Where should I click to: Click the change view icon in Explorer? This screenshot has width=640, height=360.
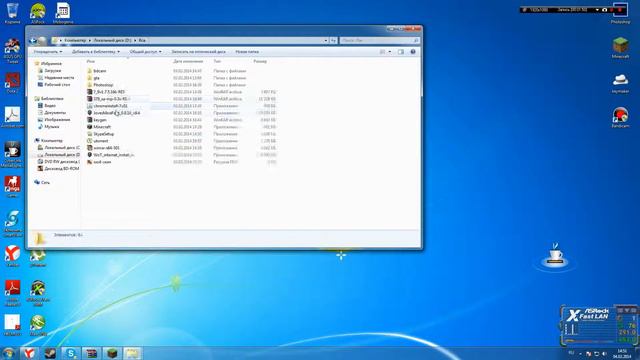point(382,52)
